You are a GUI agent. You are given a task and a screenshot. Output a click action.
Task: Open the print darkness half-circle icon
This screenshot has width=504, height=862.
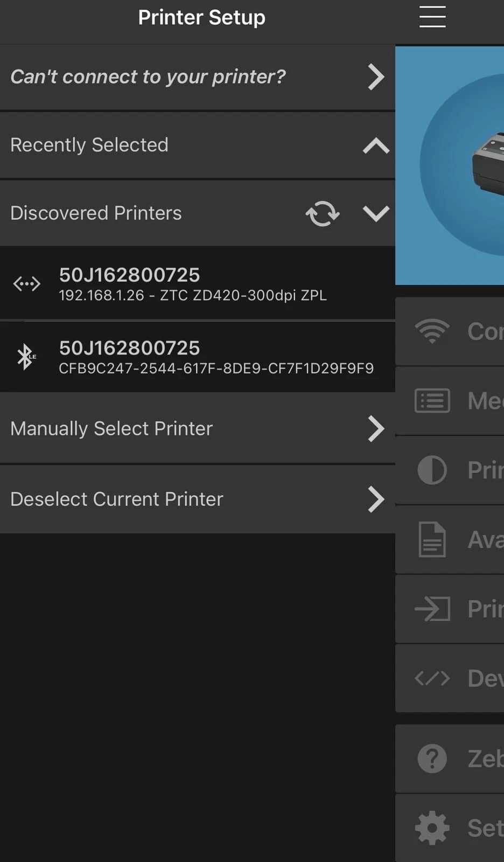[432, 470]
